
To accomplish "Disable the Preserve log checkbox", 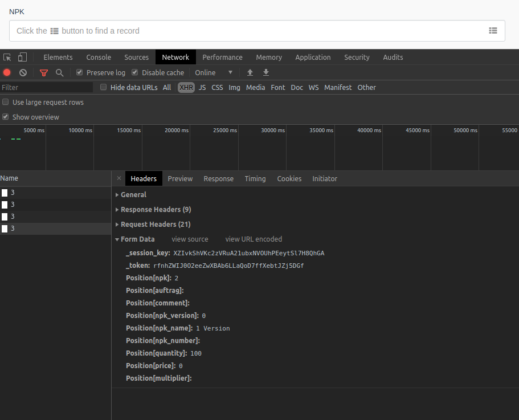I will coord(79,72).
